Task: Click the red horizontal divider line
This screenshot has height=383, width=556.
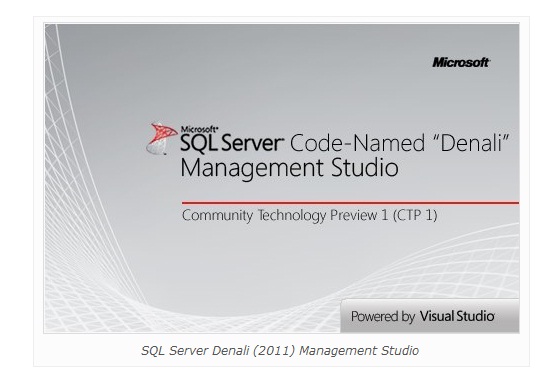Action: coord(350,203)
